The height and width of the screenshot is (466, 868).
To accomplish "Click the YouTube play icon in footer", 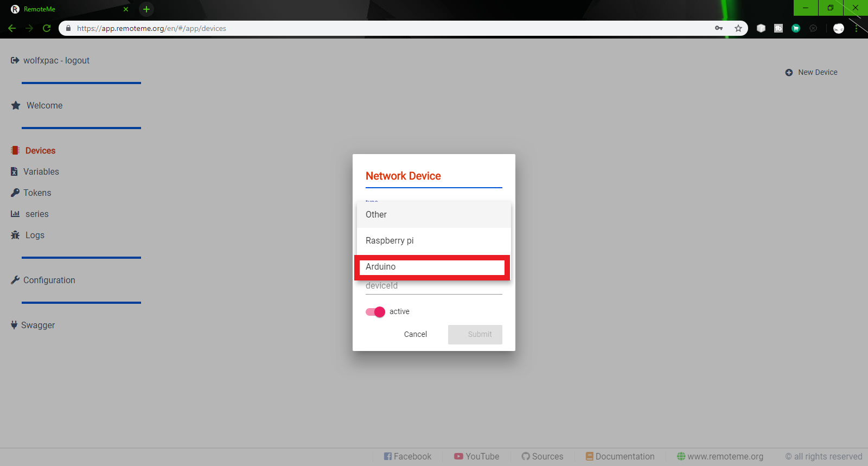I will pos(459,456).
